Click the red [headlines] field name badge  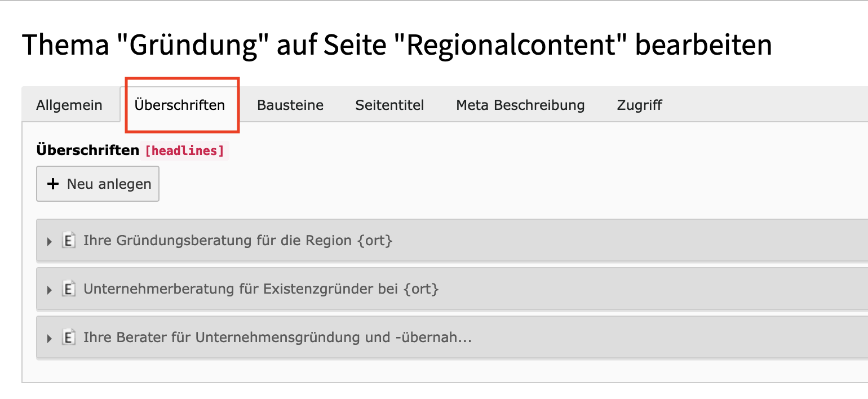click(184, 151)
